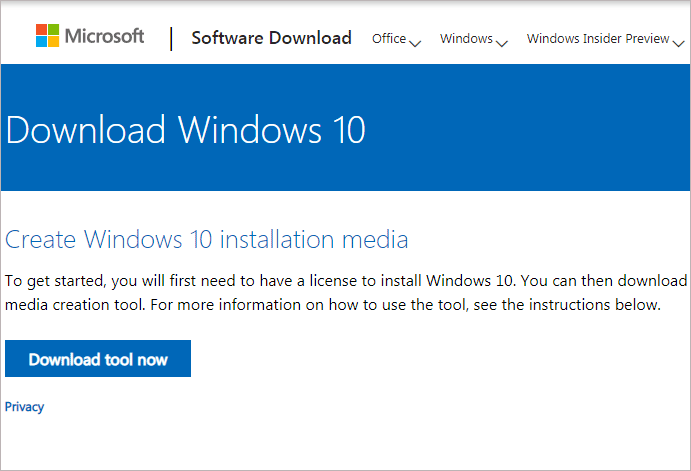Open the Privacy link
The width and height of the screenshot is (691, 471).
[24, 407]
